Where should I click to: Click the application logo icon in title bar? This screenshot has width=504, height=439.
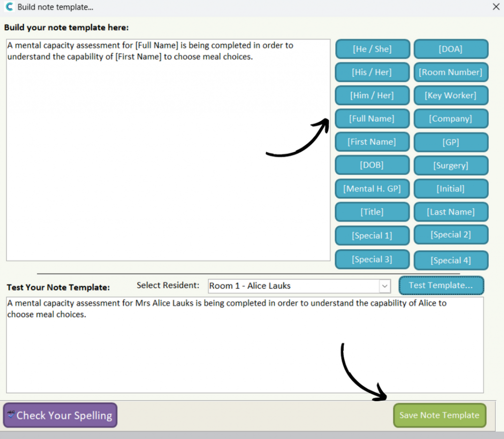point(9,7)
